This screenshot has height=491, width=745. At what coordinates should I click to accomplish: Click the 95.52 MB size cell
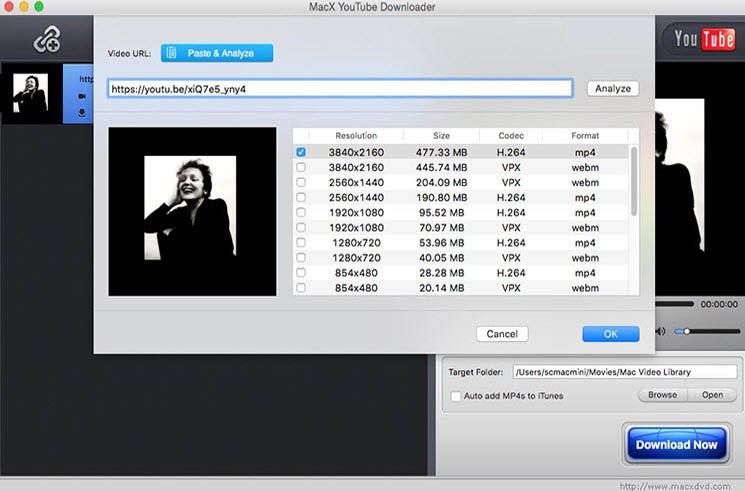pos(441,212)
